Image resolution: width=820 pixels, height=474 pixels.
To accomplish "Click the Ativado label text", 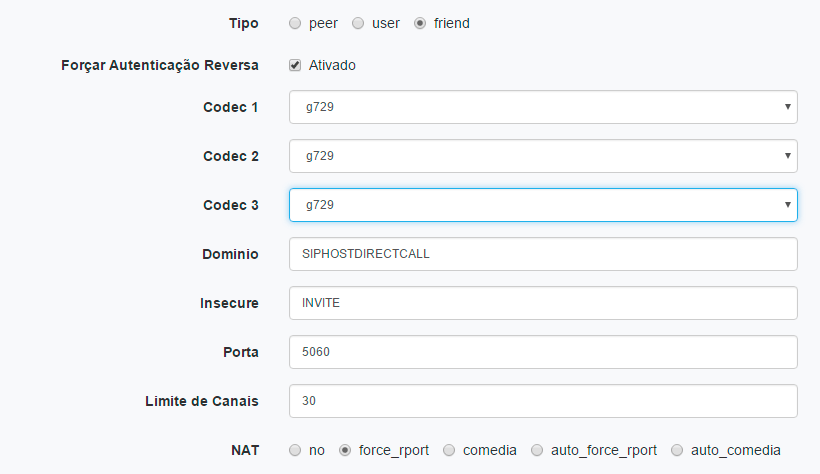I will (332, 65).
